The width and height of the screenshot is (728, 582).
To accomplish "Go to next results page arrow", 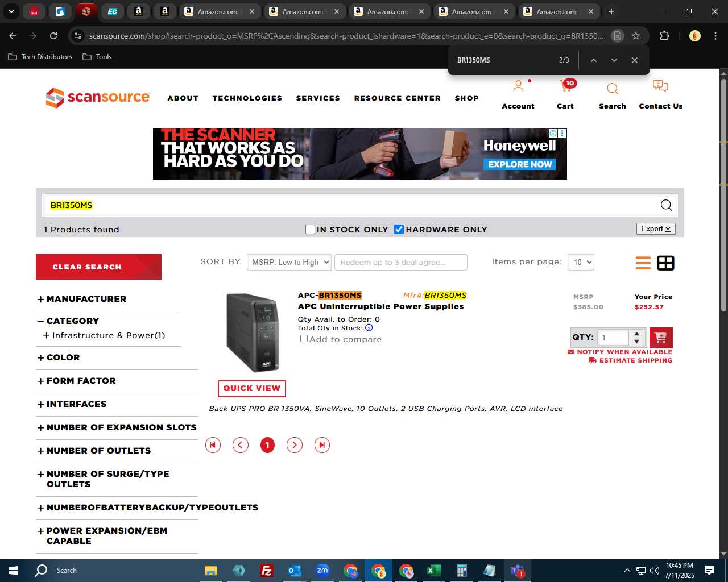I will click(x=295, y=445).
